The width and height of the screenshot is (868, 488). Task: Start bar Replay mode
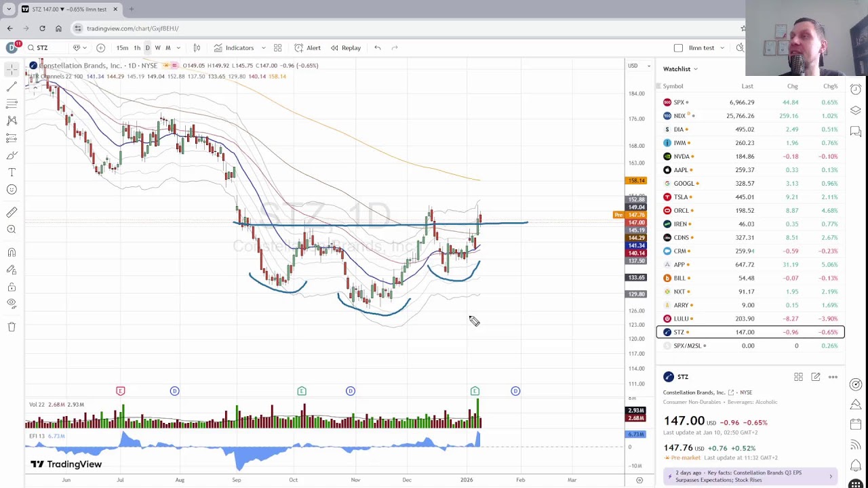[x=346, y=47]
